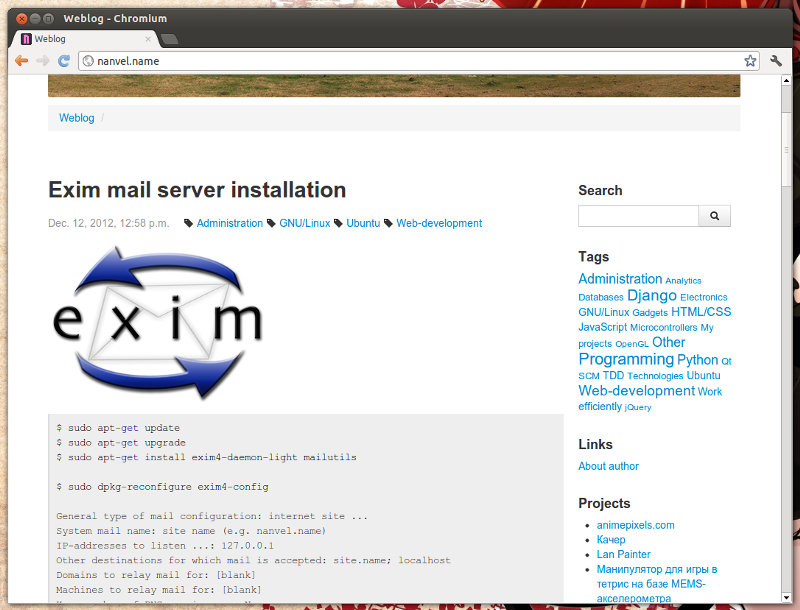
Task: Select Administration in the Tags cloud
Action: point(620,279)
